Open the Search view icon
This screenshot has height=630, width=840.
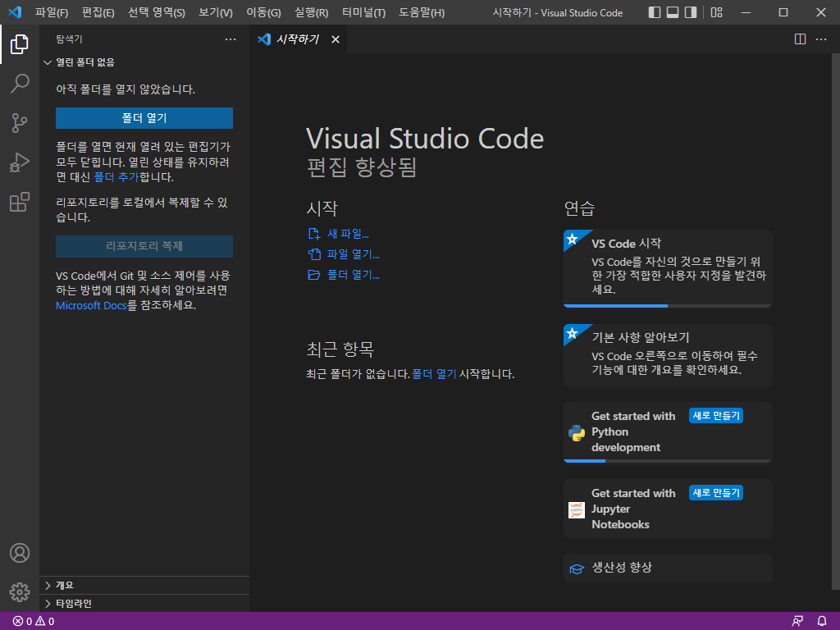tap(20, 84)
